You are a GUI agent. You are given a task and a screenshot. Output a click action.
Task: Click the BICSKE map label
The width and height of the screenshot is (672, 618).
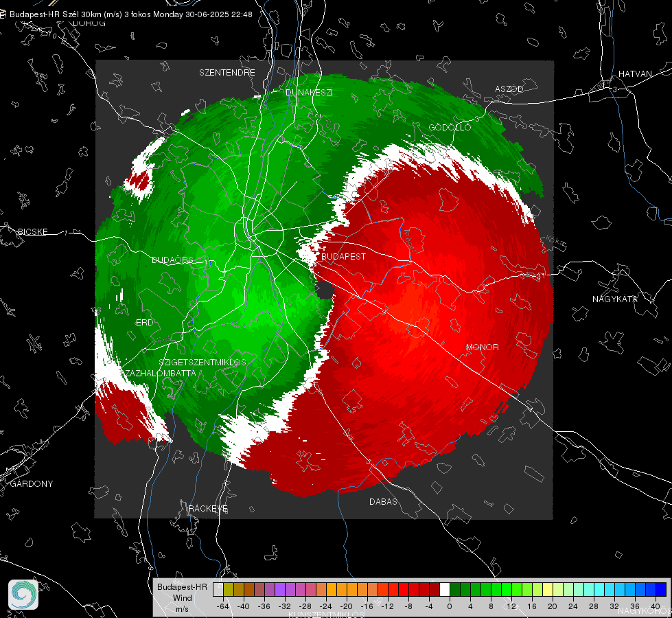click(32, 231)
